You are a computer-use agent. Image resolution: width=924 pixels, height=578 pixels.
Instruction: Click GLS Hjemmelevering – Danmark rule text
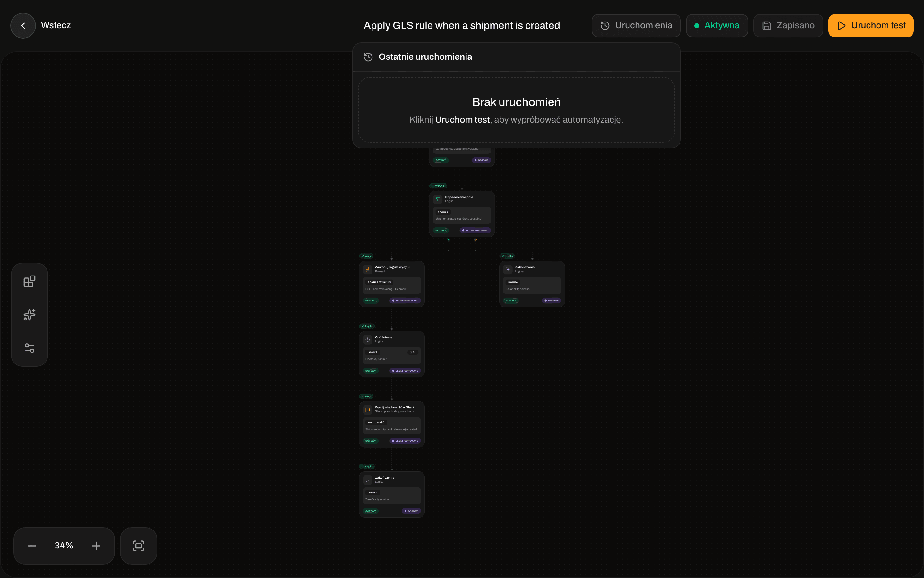386,289
